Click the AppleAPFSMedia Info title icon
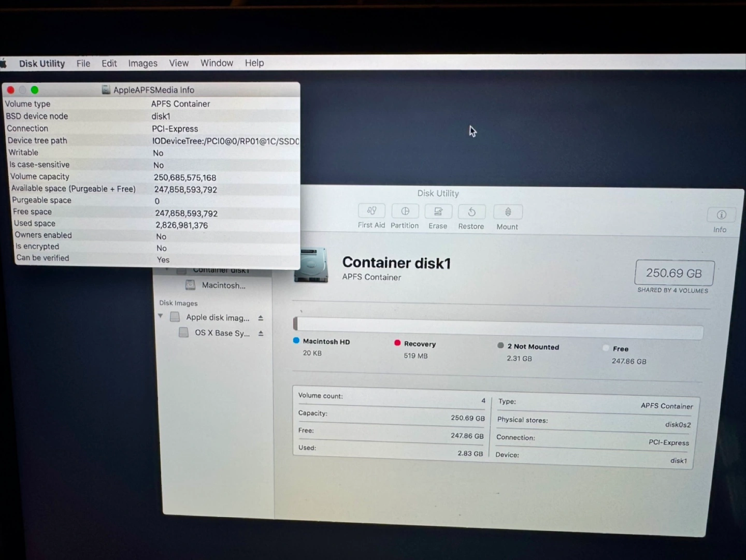Screen dimensions: 746x560 [106, 90]
